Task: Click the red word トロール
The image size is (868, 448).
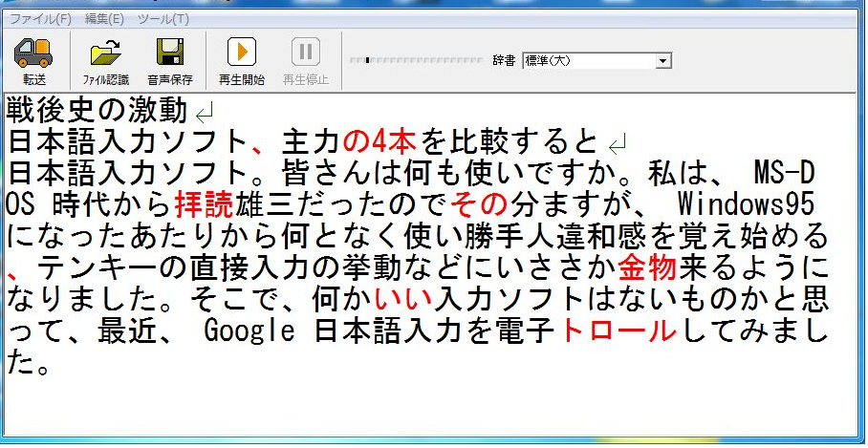Action: point(618,331)
